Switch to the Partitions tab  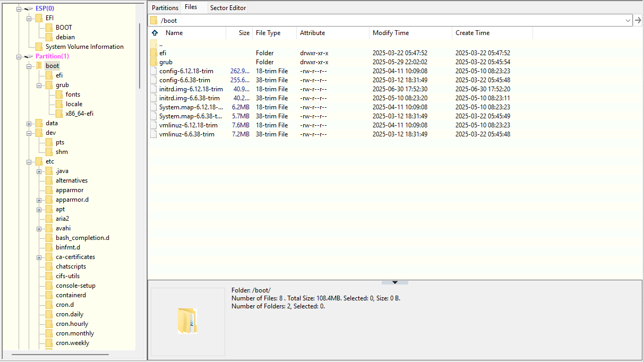pyautogui.click(x=165, y=7)
